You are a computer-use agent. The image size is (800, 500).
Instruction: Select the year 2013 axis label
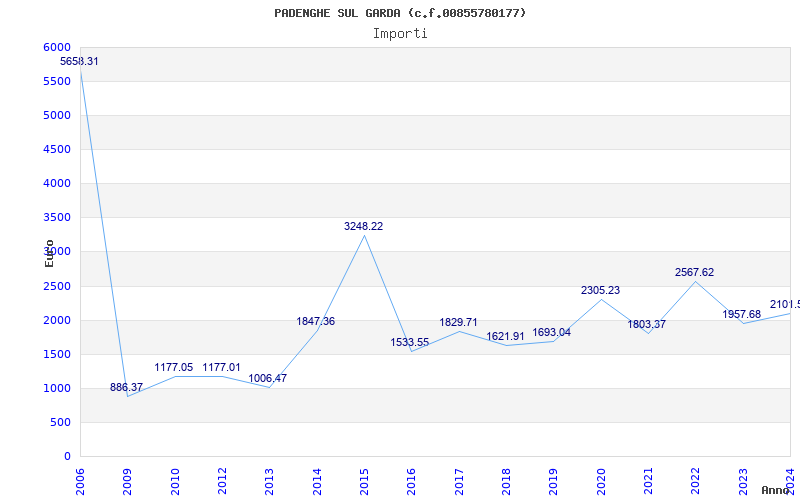click(269, 481)
